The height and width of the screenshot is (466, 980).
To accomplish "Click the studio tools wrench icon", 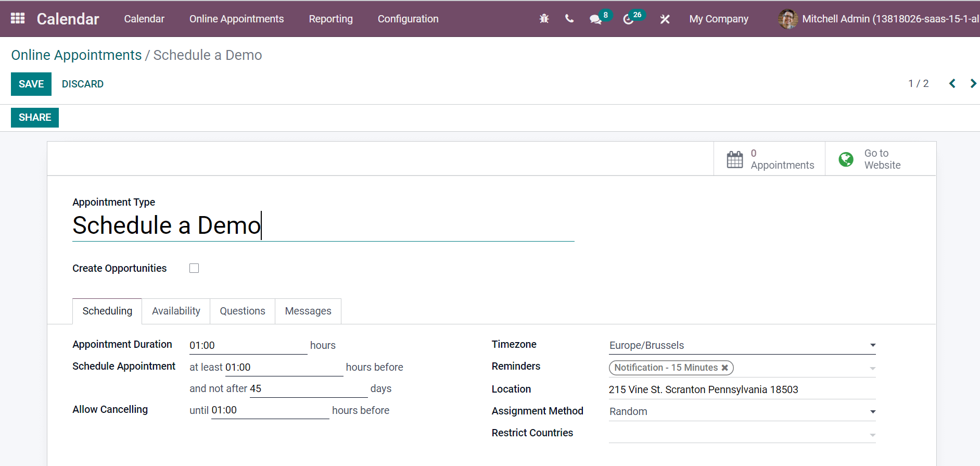I will pyautogui.click(x=665, y=19).
